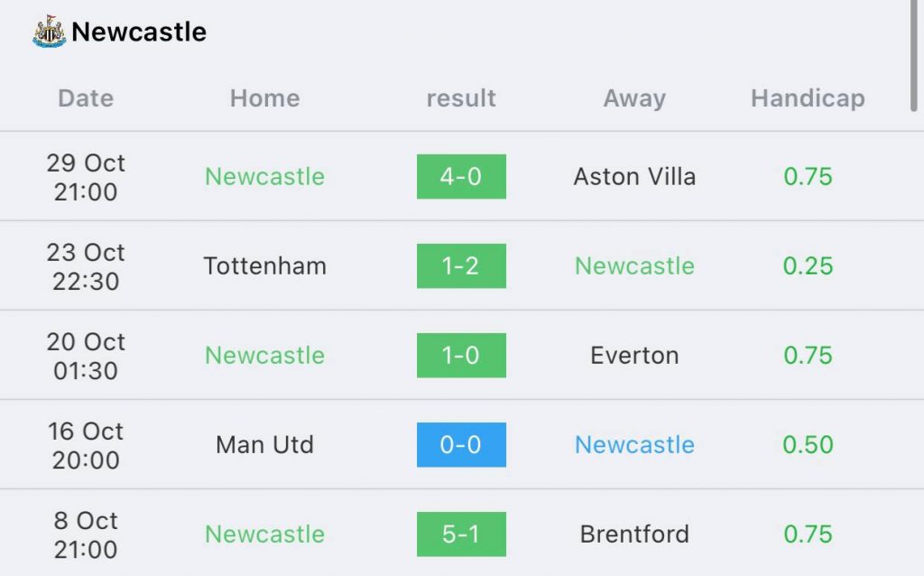Click the Tottenham team name

(264, 266)
